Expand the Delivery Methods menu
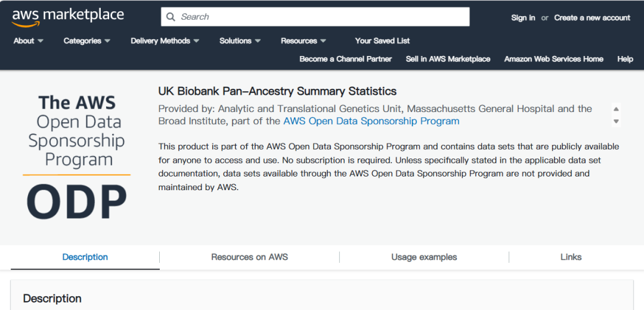The height and width of the screenshot is (310, 644). [165, 41]
